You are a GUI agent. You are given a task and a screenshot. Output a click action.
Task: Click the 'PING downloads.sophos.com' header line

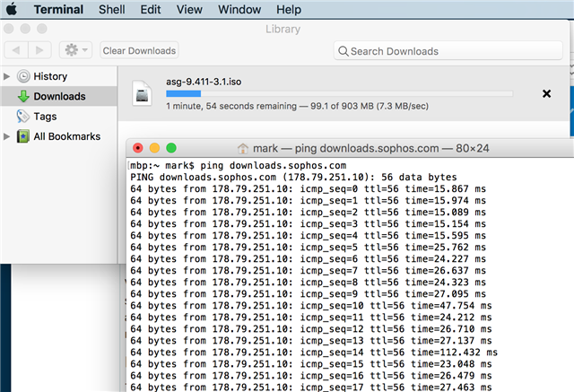point(293,177)
